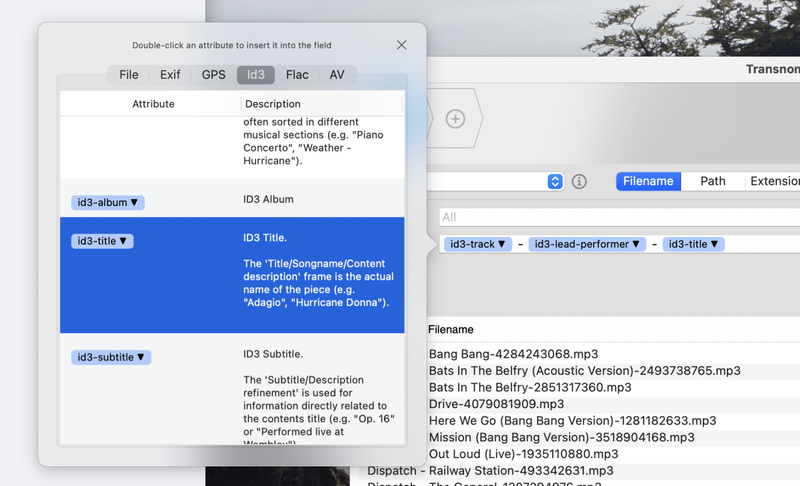Switch to the File attributes tab
Viewport: 800px width, 486px height.
click(x=129, y=74)
